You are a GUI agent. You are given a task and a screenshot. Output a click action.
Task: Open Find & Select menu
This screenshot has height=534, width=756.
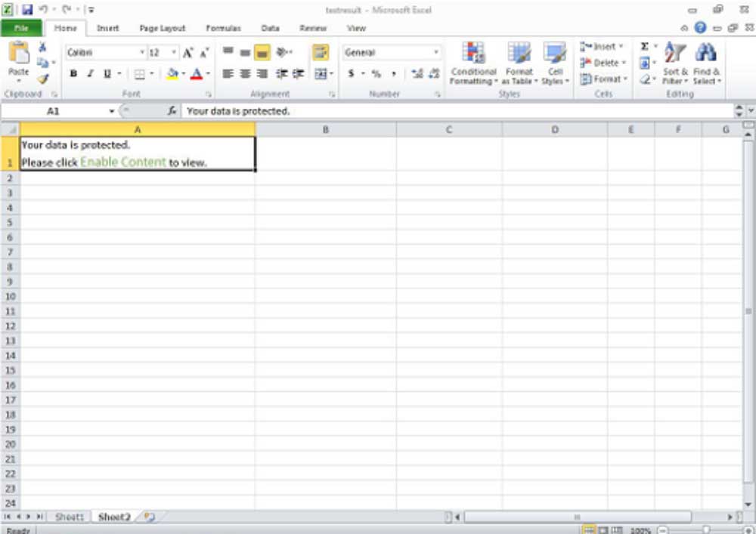707,63
